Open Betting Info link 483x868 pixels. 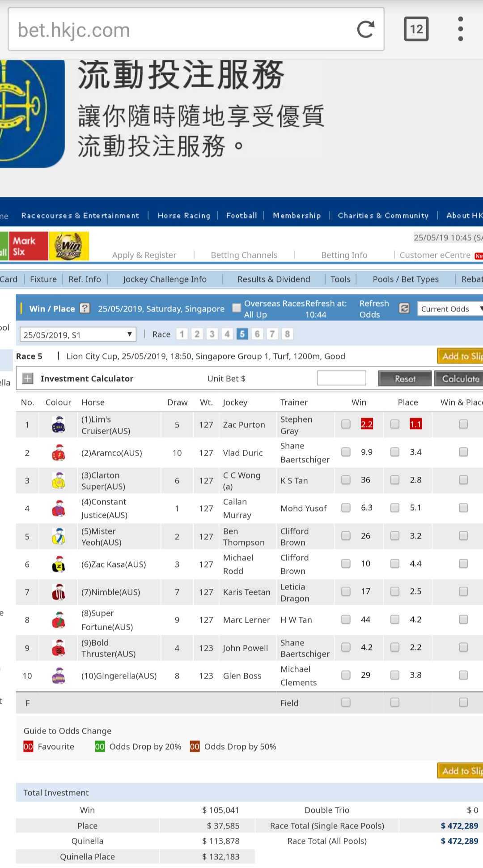(x=344, y=255)
